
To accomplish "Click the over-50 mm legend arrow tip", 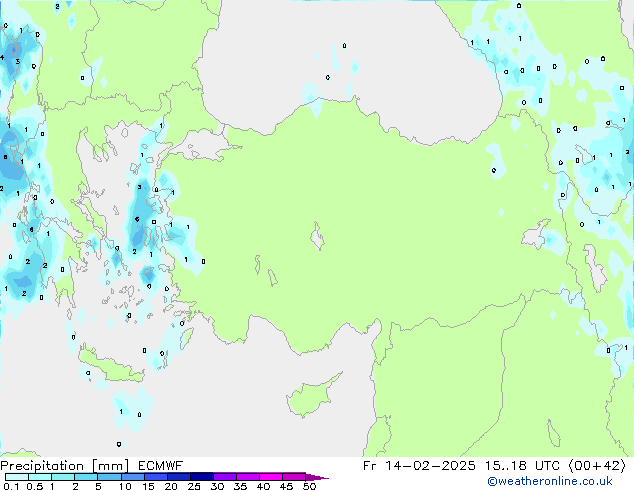I will tap(317, 477).
